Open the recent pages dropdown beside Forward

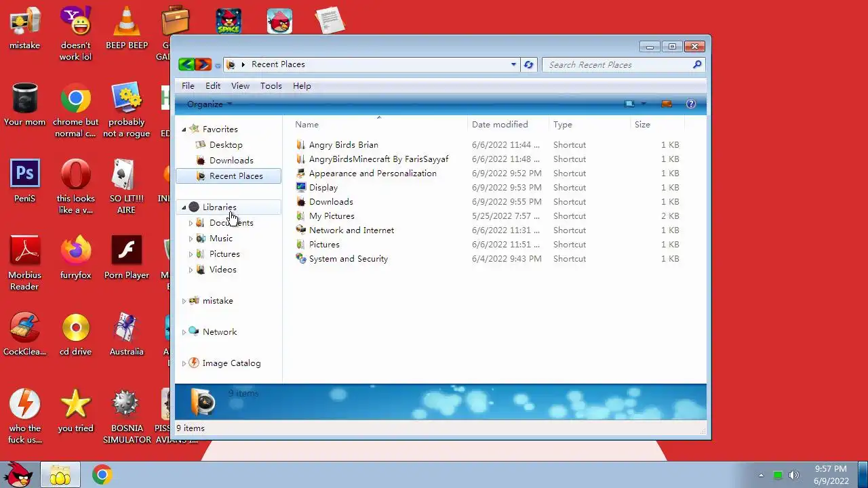[218, 65]
